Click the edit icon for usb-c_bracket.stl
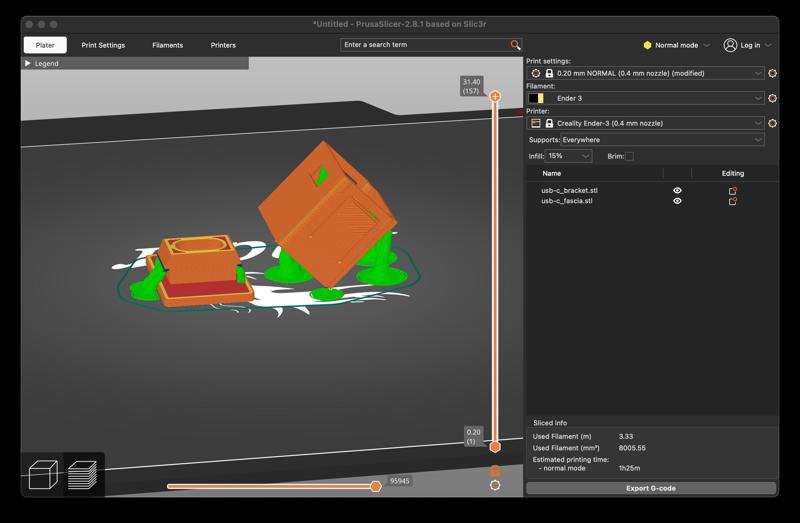Viewport: 800px width, 523px height. click(733, 190)
